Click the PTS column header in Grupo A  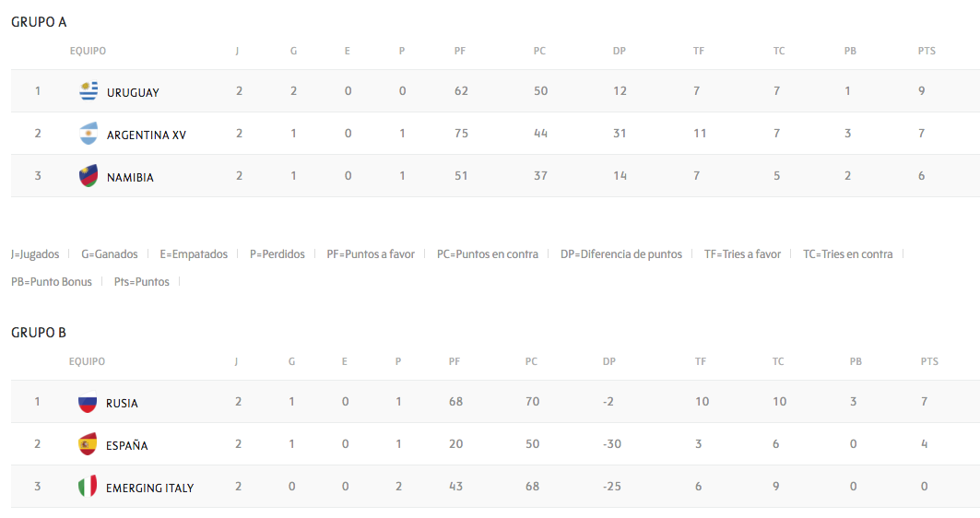(927, 51)
